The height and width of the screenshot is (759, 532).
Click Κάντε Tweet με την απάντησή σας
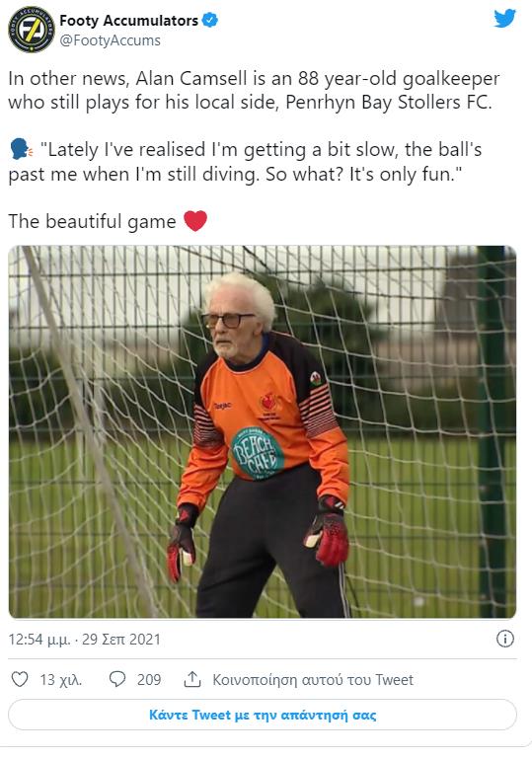(x=263, y=715)
